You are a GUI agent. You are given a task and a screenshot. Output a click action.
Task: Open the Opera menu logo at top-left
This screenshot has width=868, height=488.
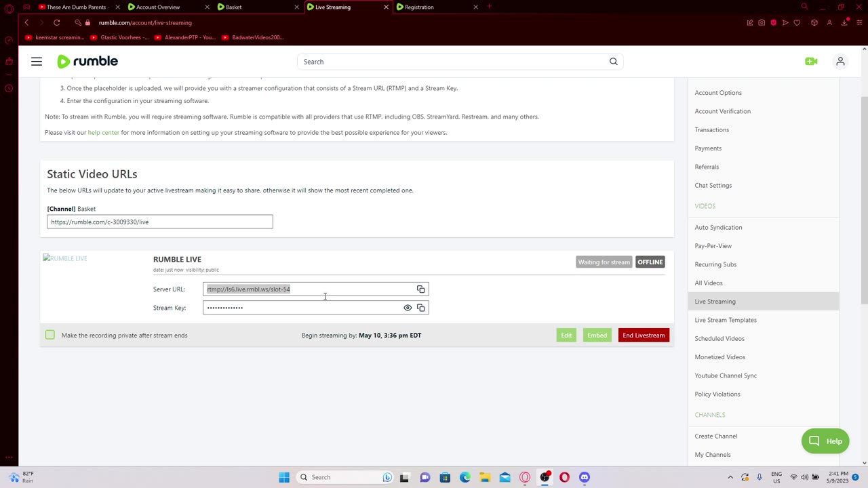9,8
